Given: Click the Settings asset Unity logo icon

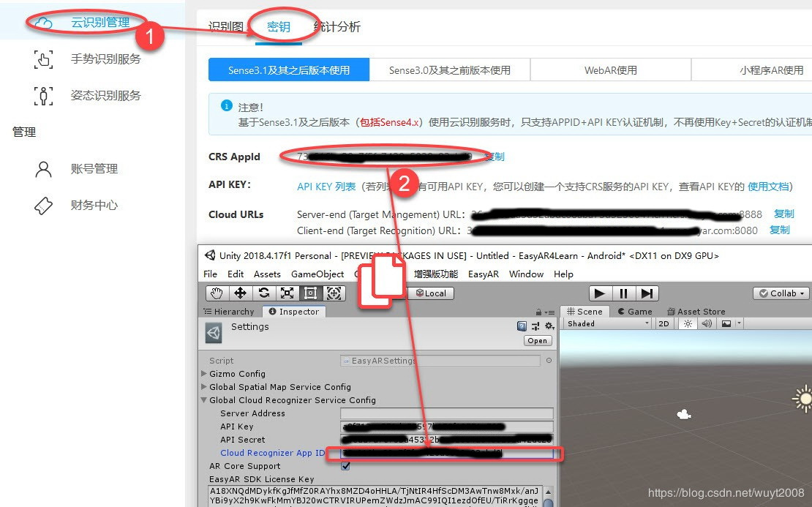Looking at the screenshot, I should (x=214, y=334).
